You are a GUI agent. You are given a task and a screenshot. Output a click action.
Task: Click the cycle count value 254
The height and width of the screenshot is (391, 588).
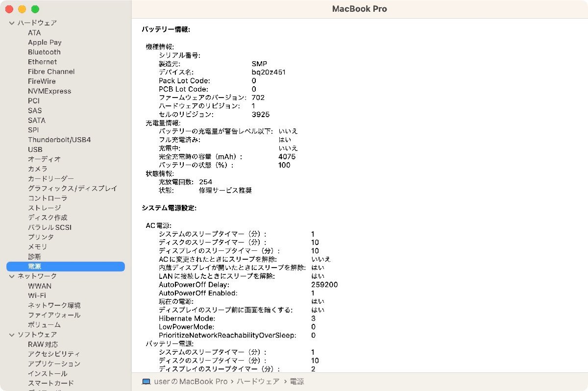(206, 182)
